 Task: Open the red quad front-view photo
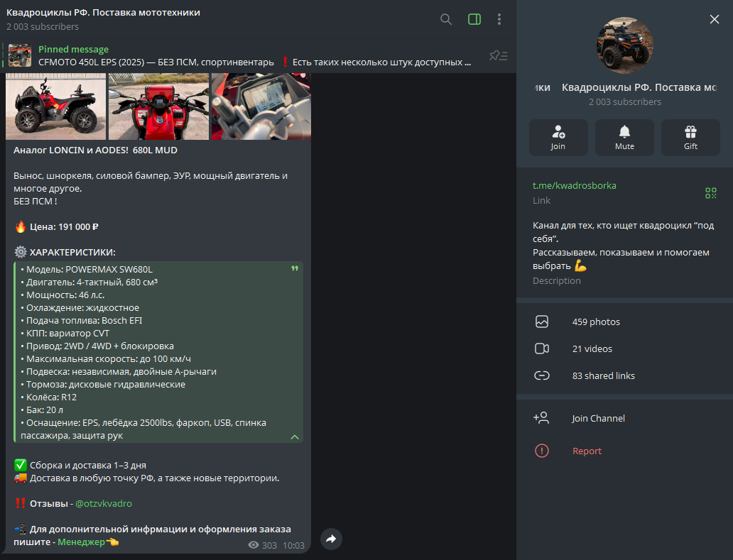[158, 106]
